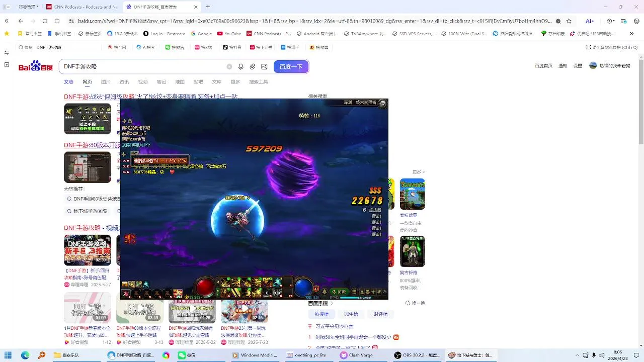
Task: Click the 搜抖音 quick search shortcut
Action: [x=232, y=47]
